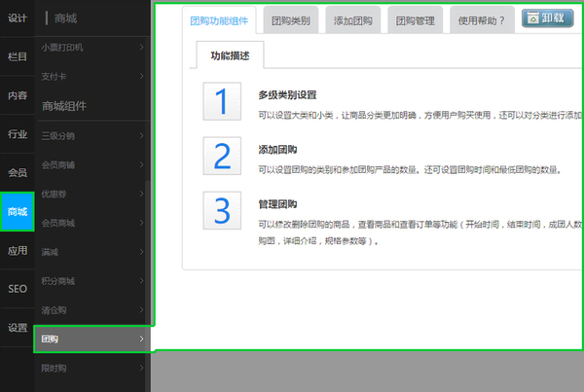Expand chevron beside 满减

click(141, 252)
